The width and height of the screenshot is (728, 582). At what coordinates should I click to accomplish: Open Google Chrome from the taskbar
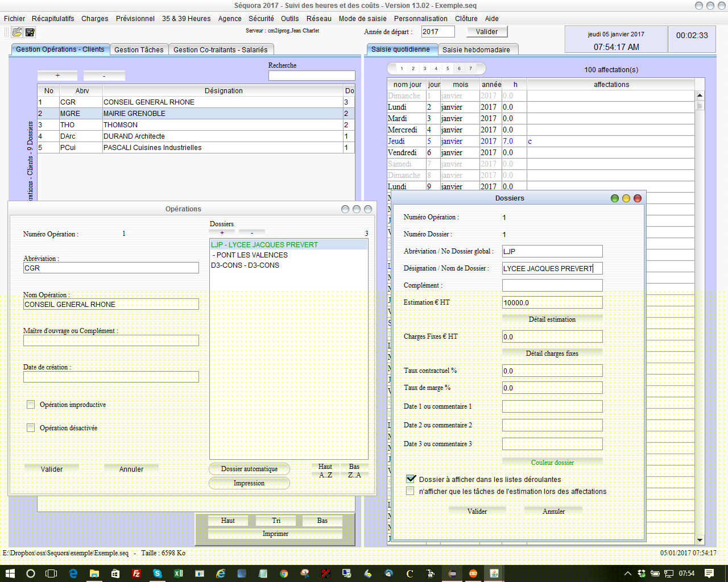coord(284,573)
